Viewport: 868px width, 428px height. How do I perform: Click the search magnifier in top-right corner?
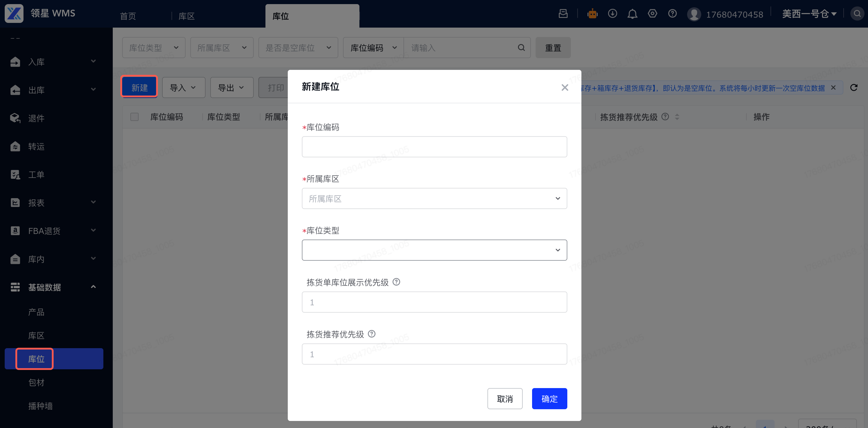pos(857,14)
